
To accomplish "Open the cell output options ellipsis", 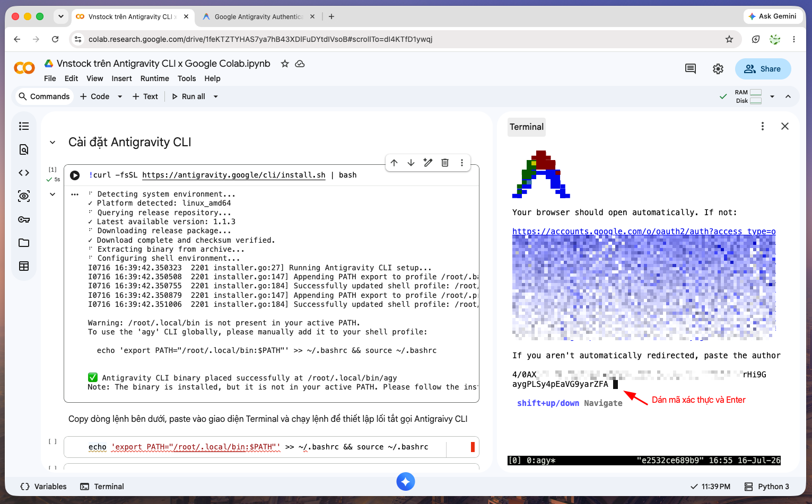I will (75, 194).
